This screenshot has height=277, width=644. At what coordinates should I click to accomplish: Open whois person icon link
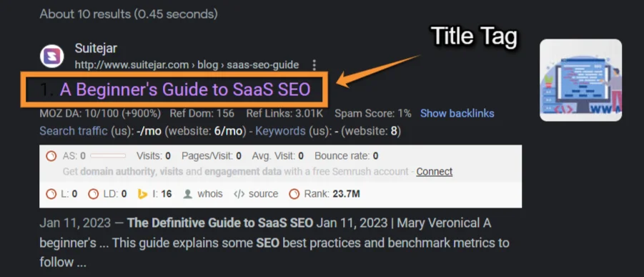(x=188, y=193)
